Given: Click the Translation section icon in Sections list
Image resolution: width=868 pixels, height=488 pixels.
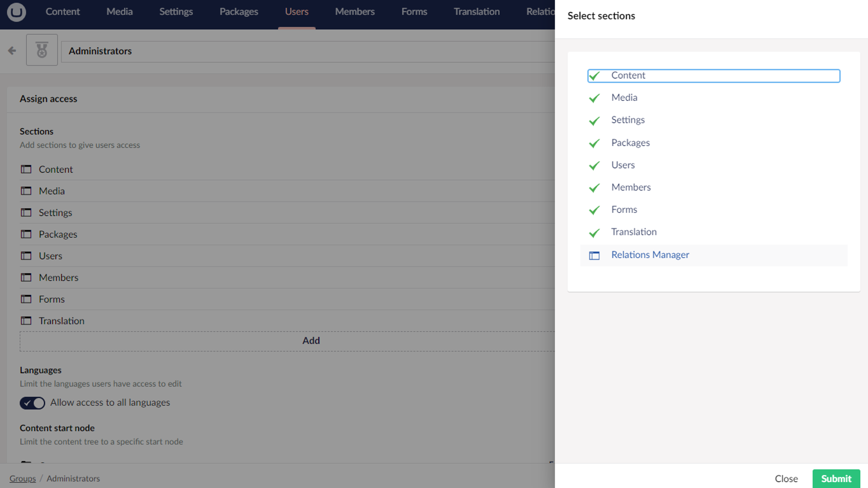Looking at the screenshot, I should point(26,321).
